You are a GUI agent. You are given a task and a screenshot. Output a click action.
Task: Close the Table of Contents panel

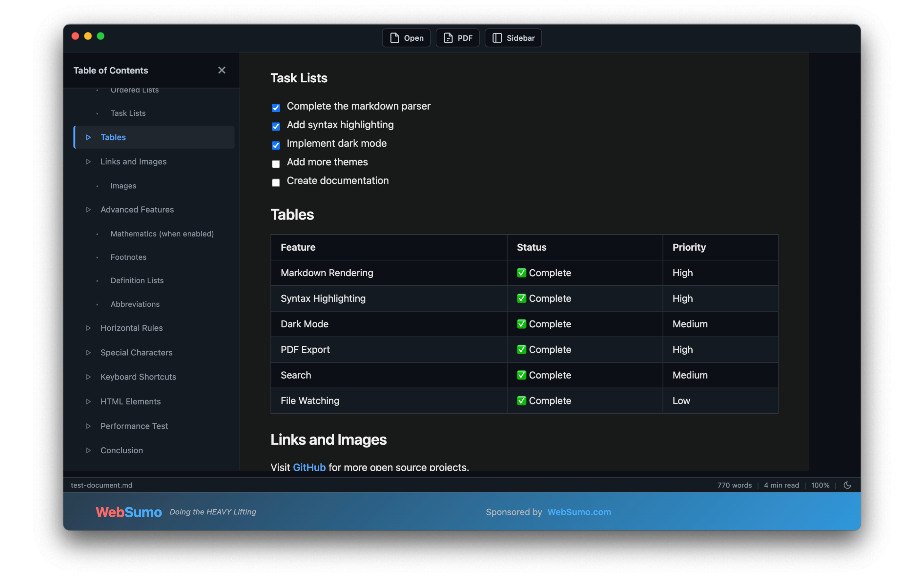point(222,70)
